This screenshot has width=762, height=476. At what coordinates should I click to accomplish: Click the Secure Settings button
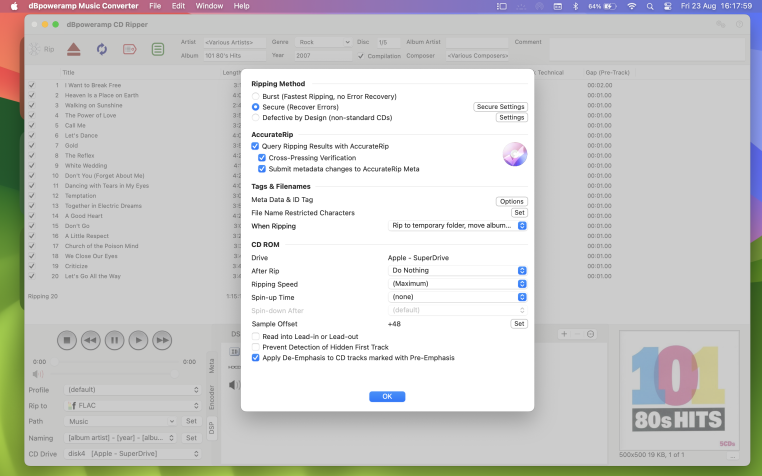click(x=500, y=106)
